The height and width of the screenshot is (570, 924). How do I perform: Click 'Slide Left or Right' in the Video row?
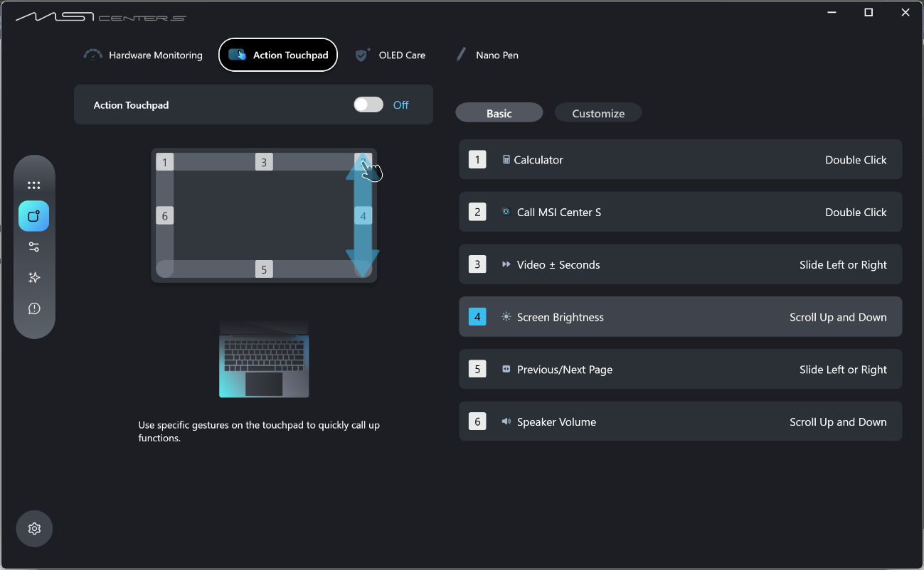pyautogui.click(x=843, y=265)
